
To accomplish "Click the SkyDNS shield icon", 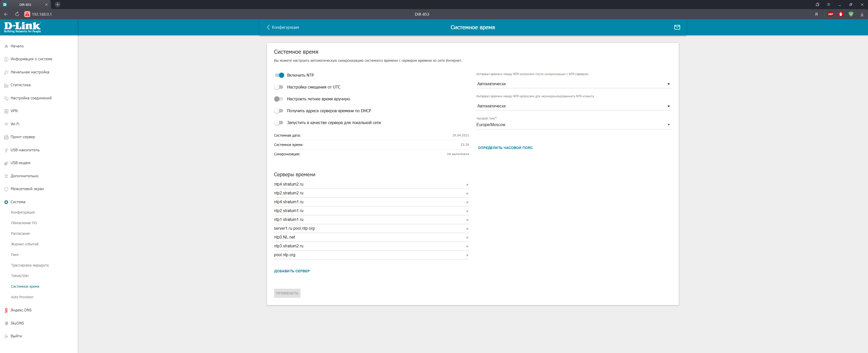I will coord(6,323).
